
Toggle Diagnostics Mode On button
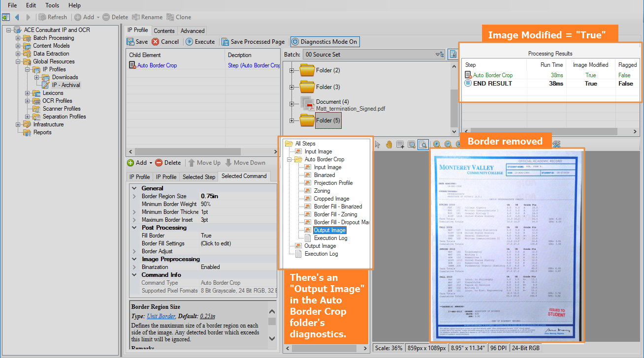pos(324,42)
